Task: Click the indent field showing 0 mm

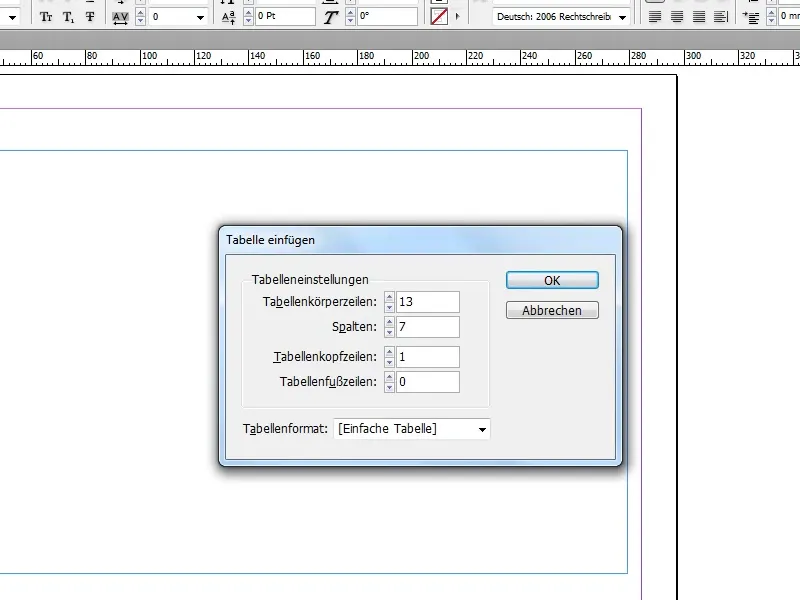Action: coord(789,16)
